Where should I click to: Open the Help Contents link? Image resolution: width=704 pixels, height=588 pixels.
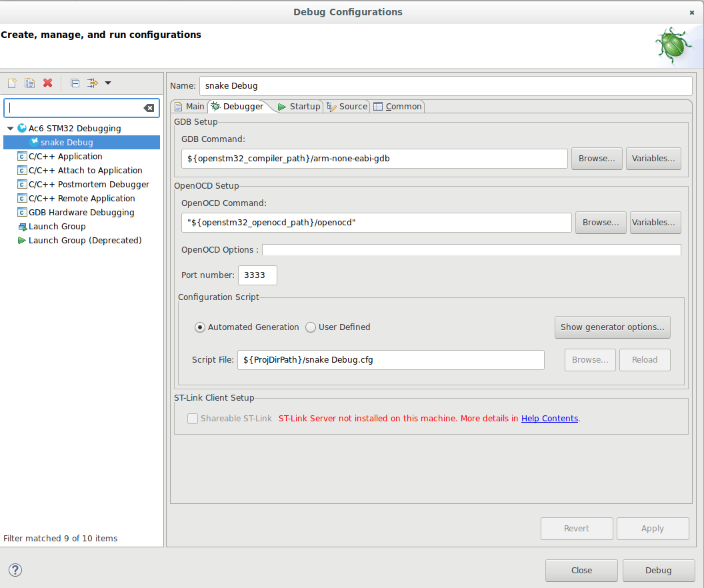point(549,419)
